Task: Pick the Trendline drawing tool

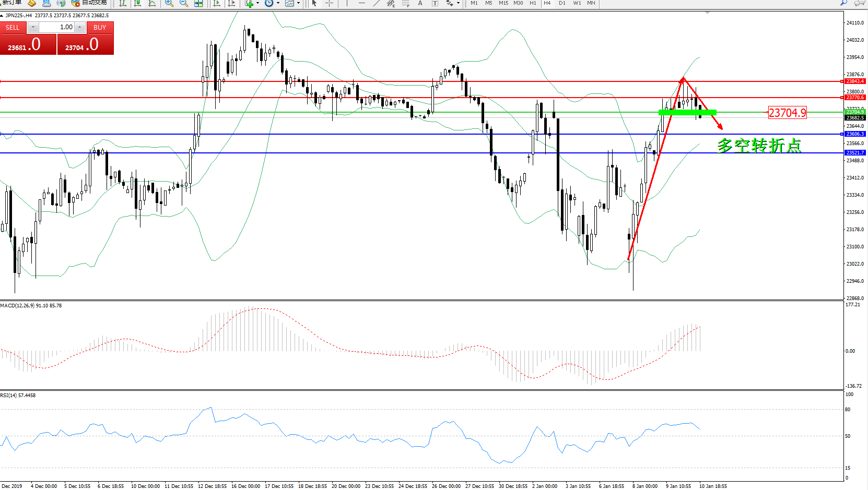Action: (x=376, y=3)
